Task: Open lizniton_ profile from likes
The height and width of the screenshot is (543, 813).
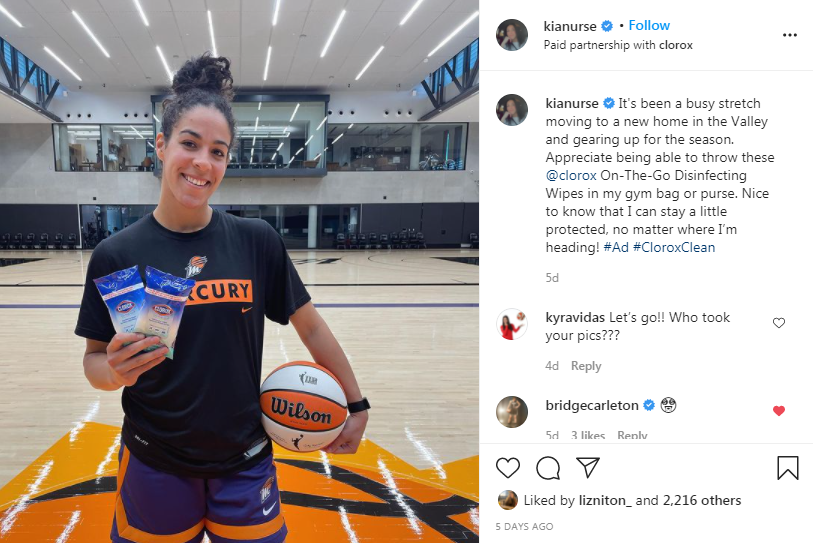Action: coord(605,500)
